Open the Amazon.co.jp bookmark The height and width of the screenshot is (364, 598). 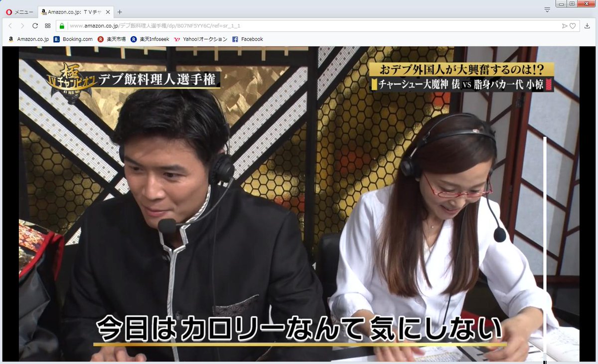coord(28,39)
